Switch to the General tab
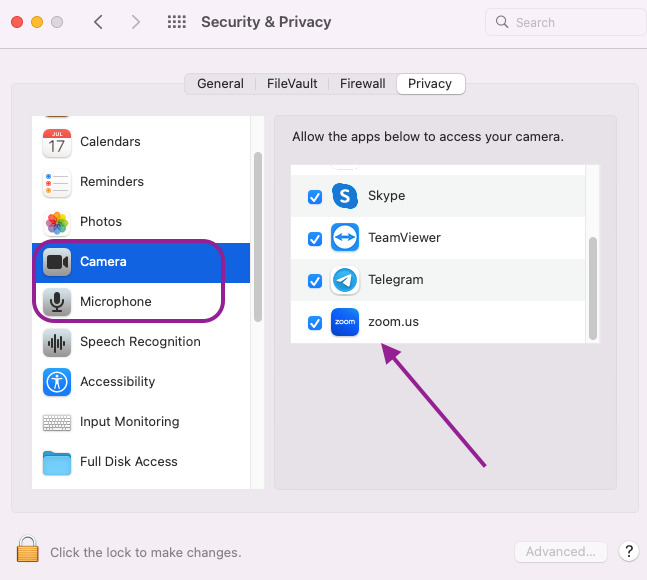Image resolution: width=647 pixels, height=580 pixels. 220,84
